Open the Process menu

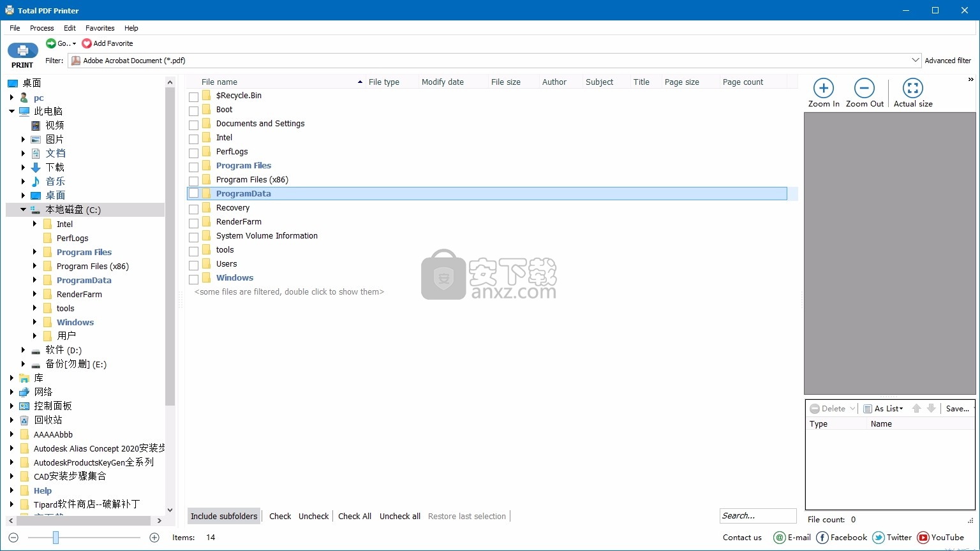point(42,28)
